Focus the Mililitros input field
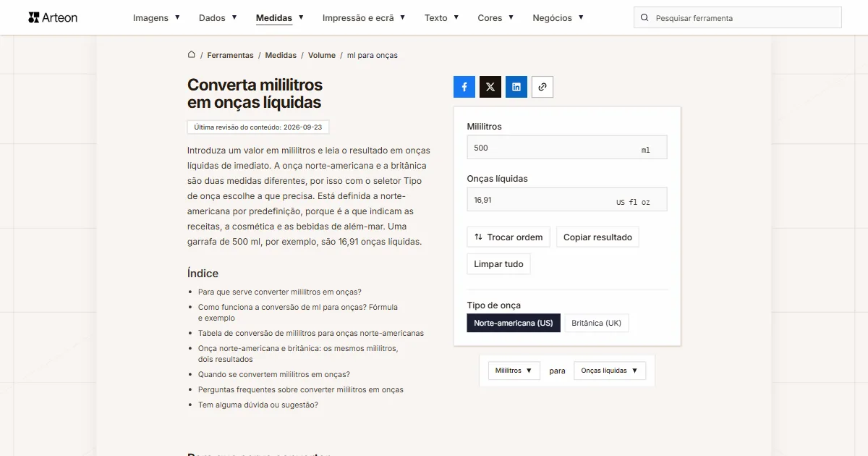The height and width of the screenshot is (456, 868). (567, 148)
